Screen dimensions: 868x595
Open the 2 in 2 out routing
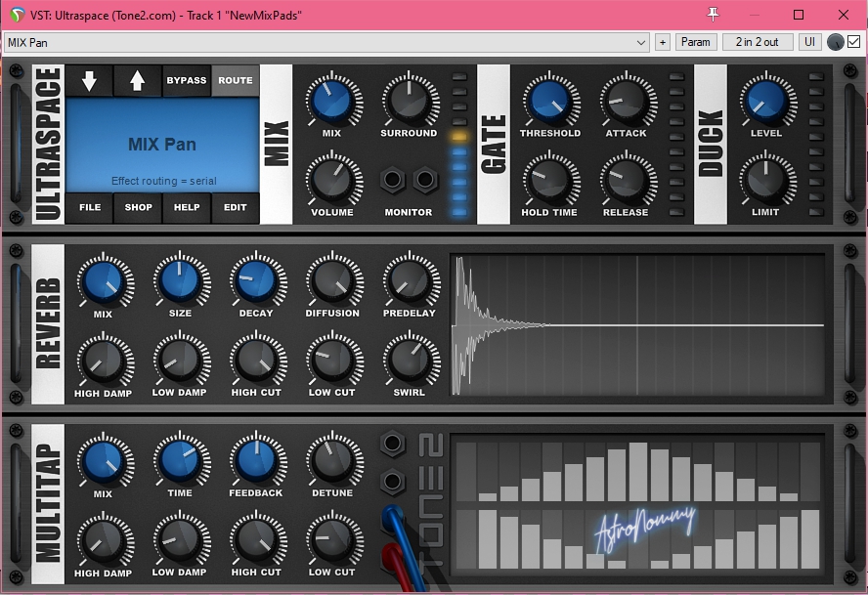pyautogui.click(x=757, y=43)
